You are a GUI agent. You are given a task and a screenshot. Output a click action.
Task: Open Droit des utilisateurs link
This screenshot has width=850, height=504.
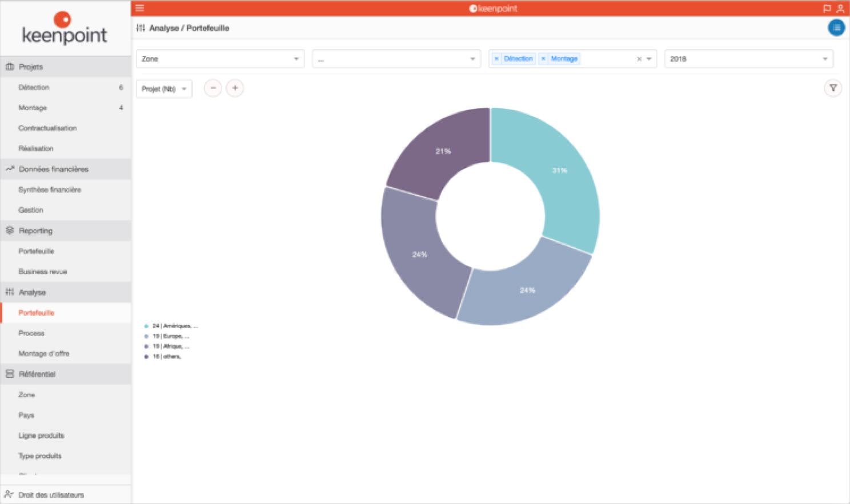51,495
